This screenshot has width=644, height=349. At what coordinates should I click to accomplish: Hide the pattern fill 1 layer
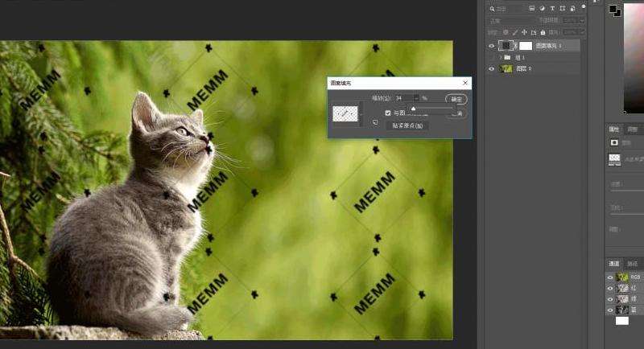click(492, 46)
